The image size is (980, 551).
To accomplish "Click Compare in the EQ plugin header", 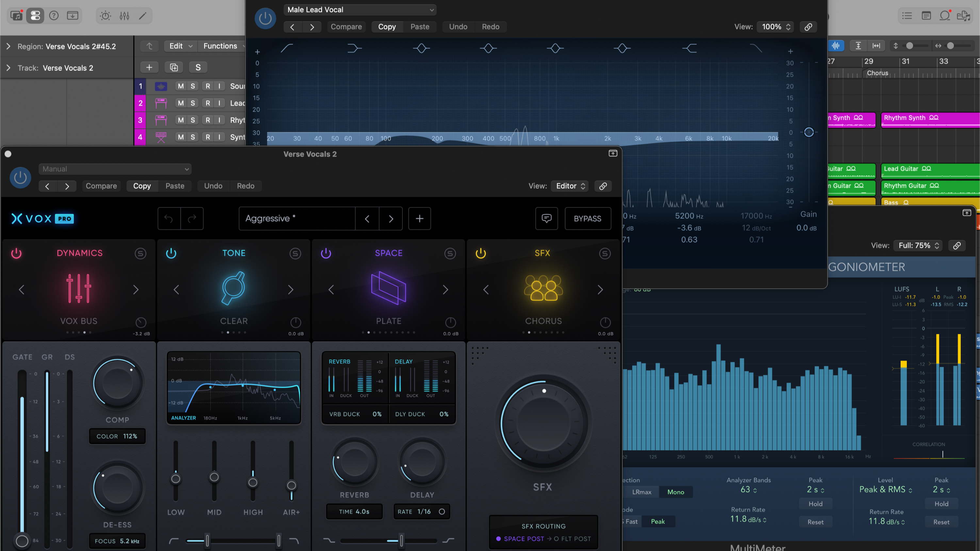I will [346, 27].
